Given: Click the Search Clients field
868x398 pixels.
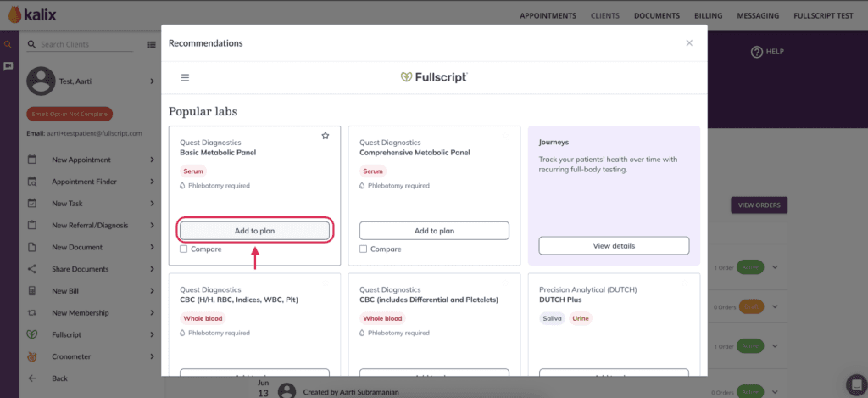Looking at the screenshot, I should click(x=81, y=44).
